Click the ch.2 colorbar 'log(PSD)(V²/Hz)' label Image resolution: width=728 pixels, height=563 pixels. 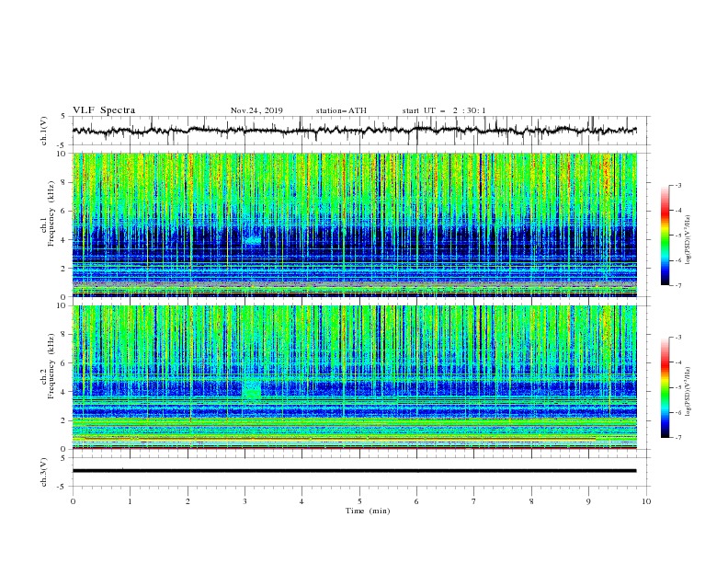tap(688, 392)
